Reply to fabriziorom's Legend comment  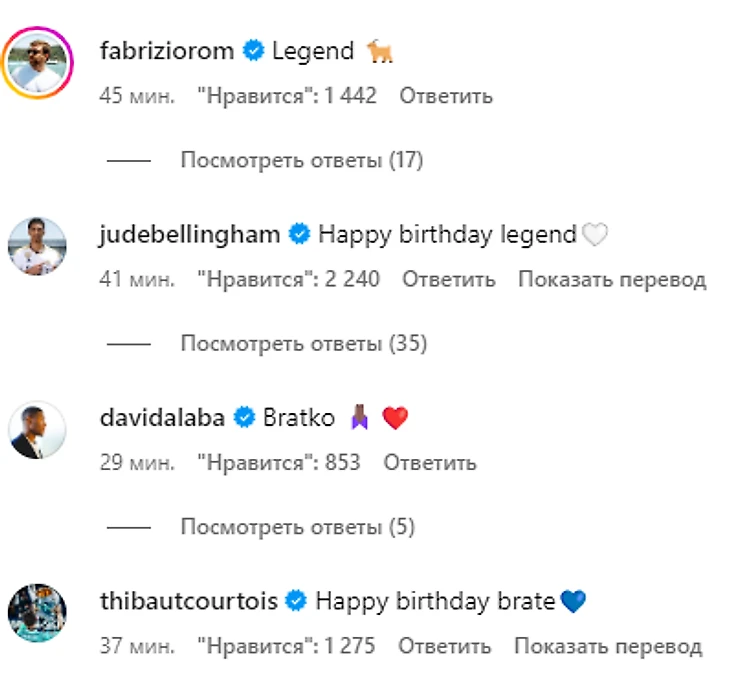pyautogui.click(x=446, y=96)
